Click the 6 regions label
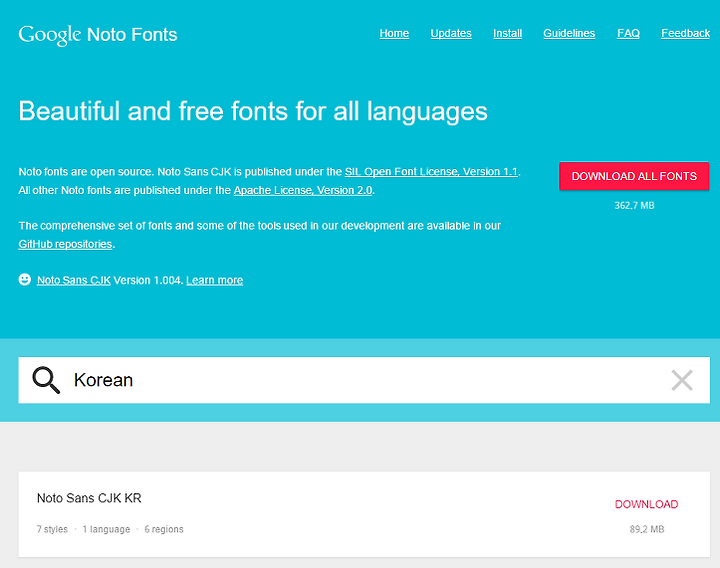The height and width of the screenshot is (568, 720). (164, 529)
